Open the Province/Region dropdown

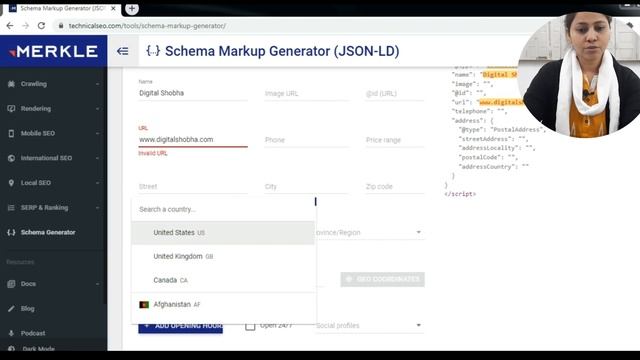(x=370, y=232)
